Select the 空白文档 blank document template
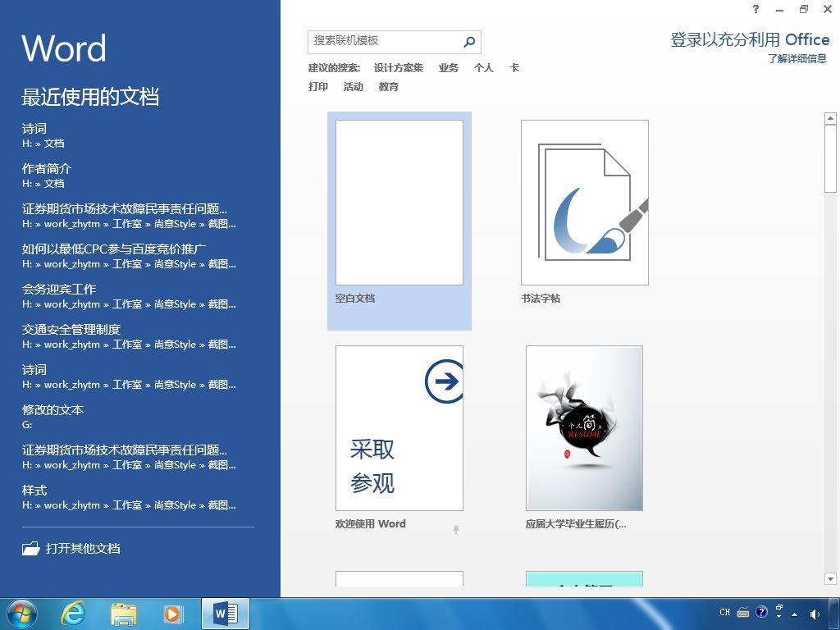 pos(399,220)
